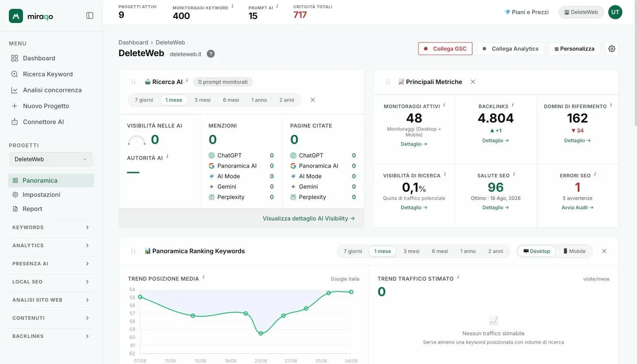
Task: Click the Collega Analytics button
Action: pyautogui.click(x=510, y=49)
